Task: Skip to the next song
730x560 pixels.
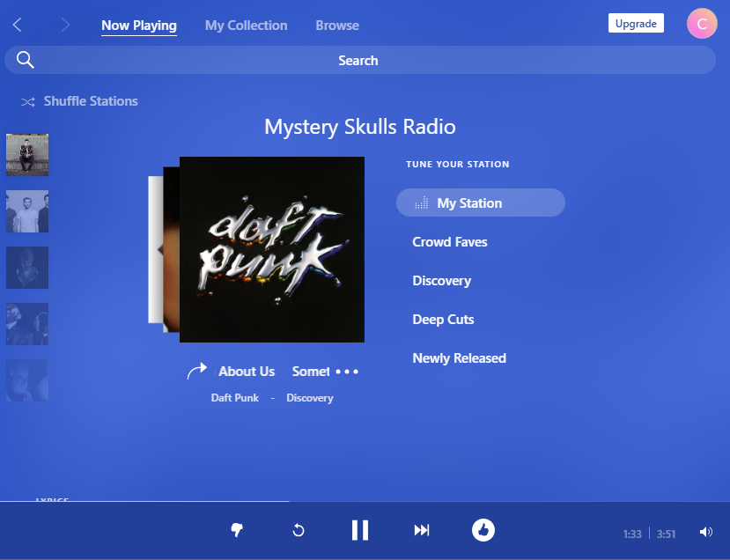Action: pyautogui.click(x=422, y=530)
